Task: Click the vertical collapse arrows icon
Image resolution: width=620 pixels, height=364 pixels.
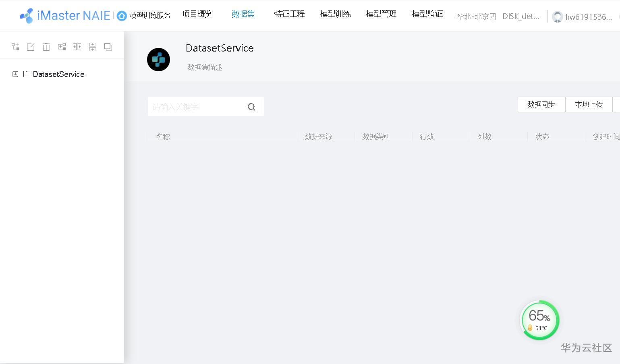Action: [93, 47]
